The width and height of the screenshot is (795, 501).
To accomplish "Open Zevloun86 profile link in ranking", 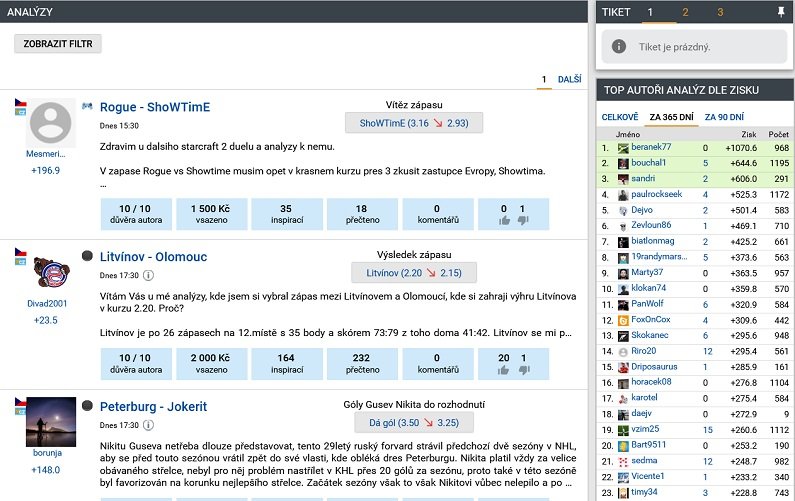I will click(651, 225).
